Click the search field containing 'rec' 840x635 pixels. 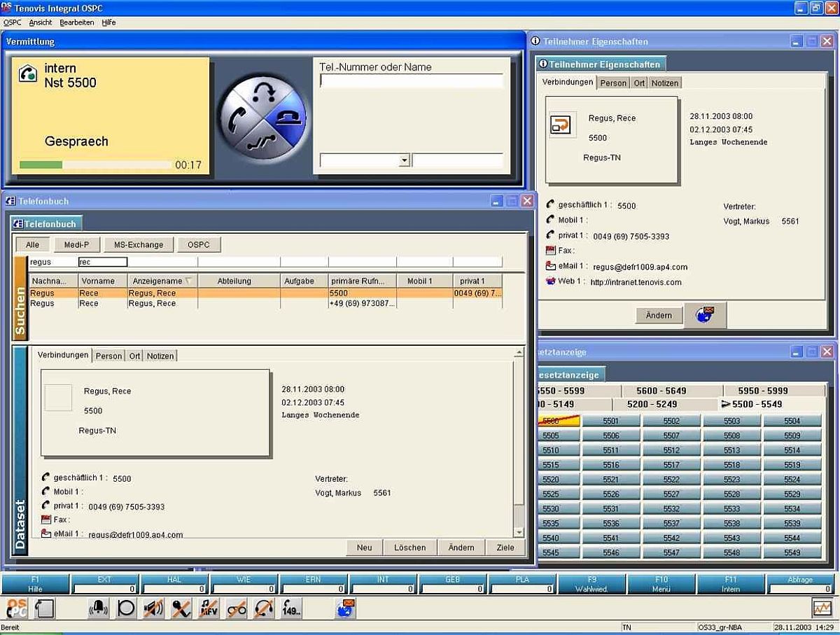click(103, 262)
